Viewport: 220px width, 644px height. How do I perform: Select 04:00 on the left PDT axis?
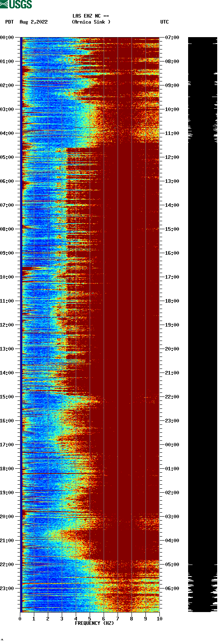(x=7, y=133)
